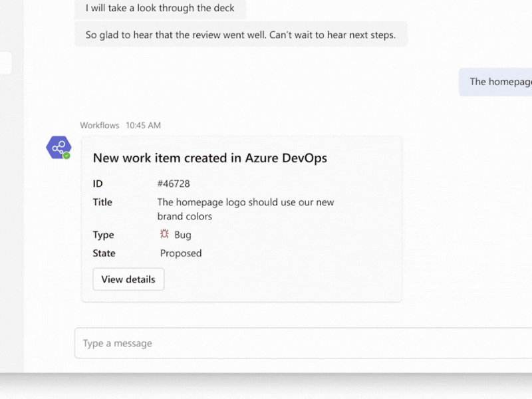
Task: Click the Proposed state value
Action: [181, 253]
